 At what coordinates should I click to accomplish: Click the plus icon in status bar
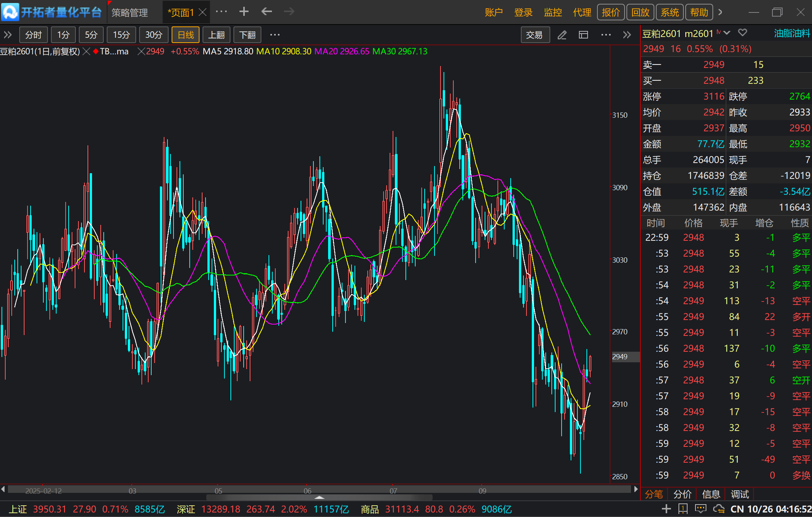(x=666, y=509)
